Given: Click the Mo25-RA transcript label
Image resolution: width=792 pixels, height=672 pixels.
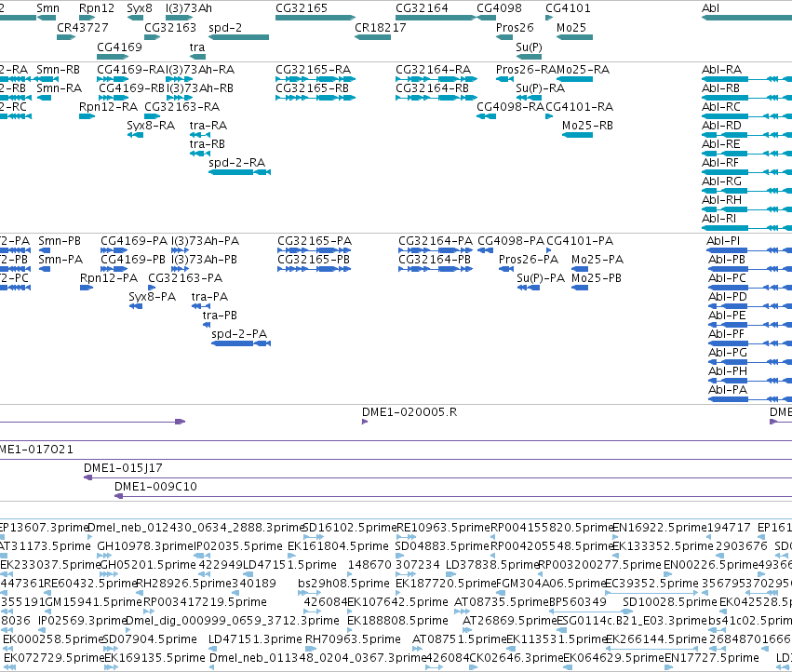Looking at the screenshot, I should pyautogui.click(x=583, y=69).
